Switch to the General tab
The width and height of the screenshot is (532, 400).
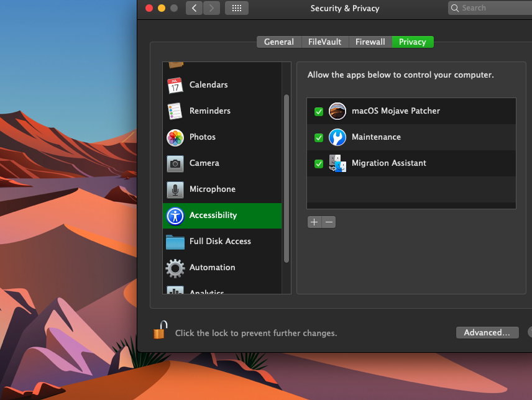coord(279,42)
